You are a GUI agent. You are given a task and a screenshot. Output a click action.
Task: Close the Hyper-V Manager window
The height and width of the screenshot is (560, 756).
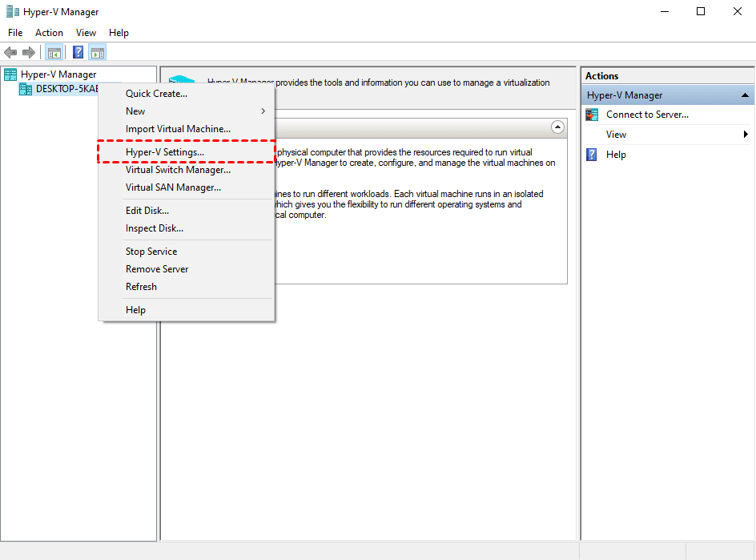point(738,11)
